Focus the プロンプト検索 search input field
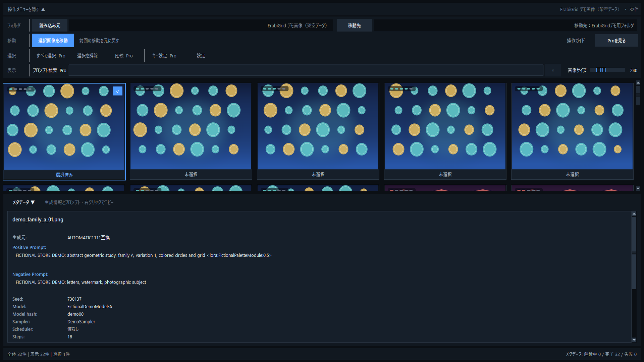Screen dimensions: 644x362 pos(306,70)
